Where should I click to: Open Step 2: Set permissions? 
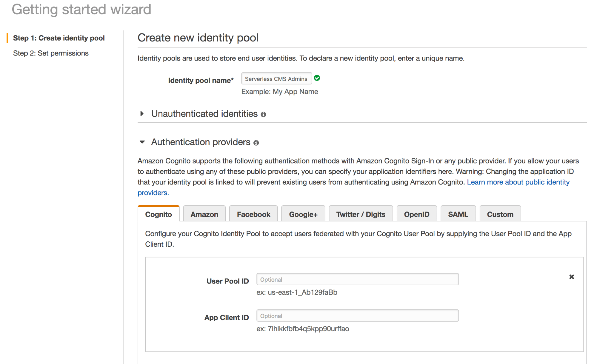pyautogui.click(x=51, y=53)
